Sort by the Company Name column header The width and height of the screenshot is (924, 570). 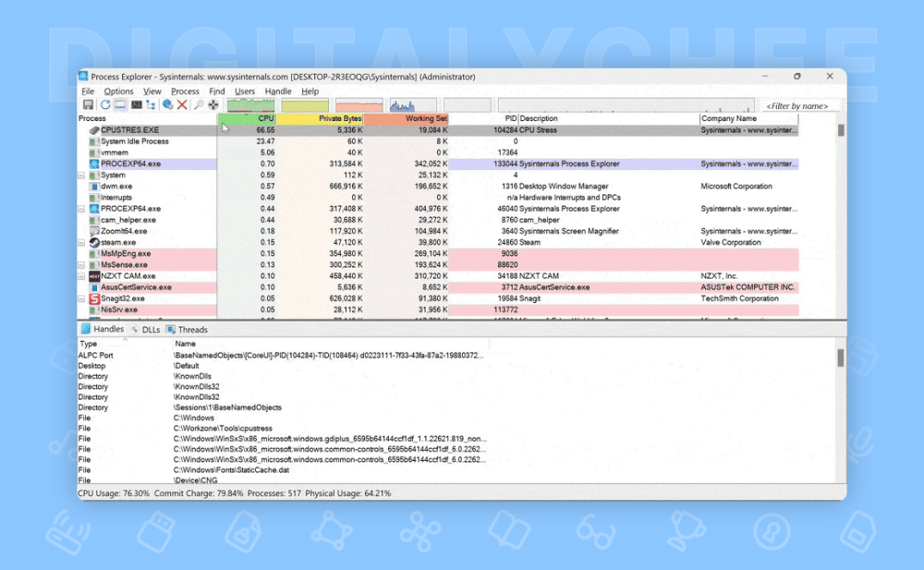[749, 118]
